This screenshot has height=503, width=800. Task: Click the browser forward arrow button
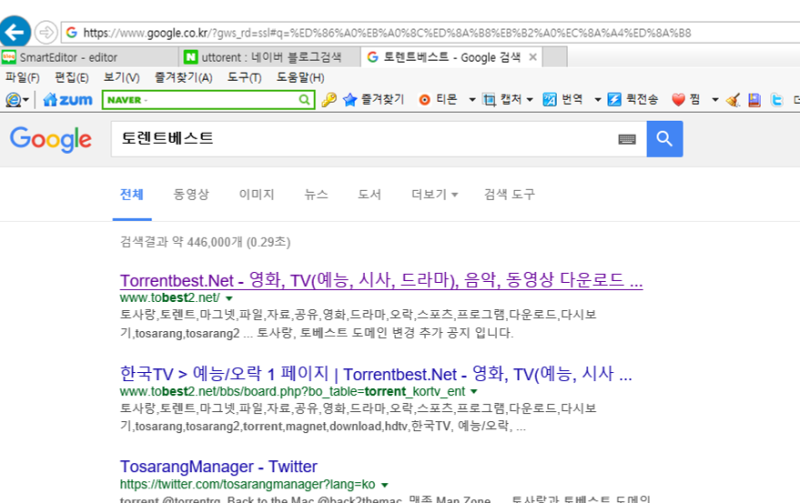46,33
